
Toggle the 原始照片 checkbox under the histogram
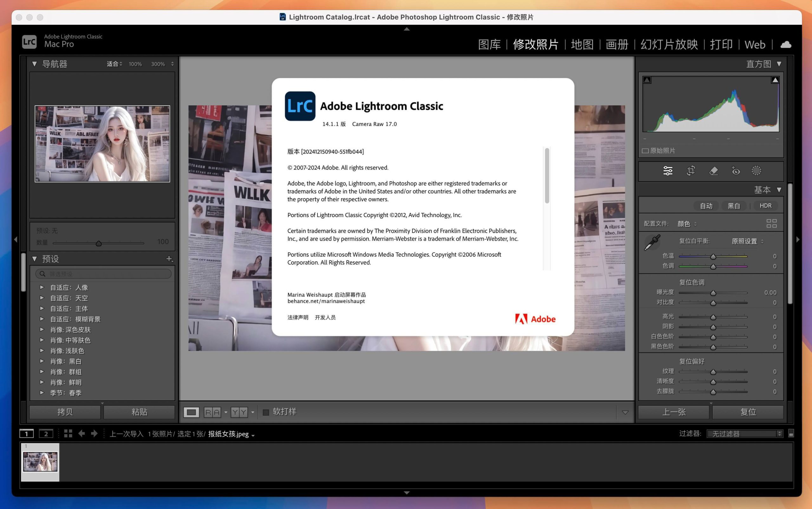[x=645, y=150]
